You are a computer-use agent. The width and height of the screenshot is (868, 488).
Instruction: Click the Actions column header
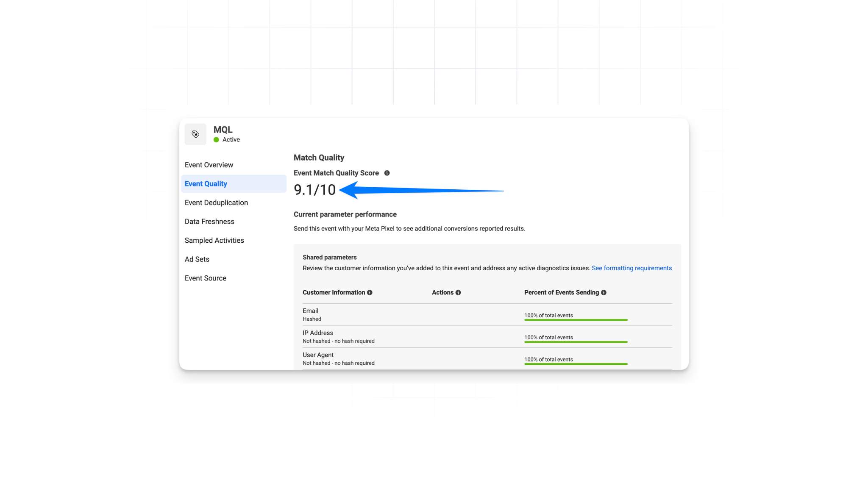(442, 293)
